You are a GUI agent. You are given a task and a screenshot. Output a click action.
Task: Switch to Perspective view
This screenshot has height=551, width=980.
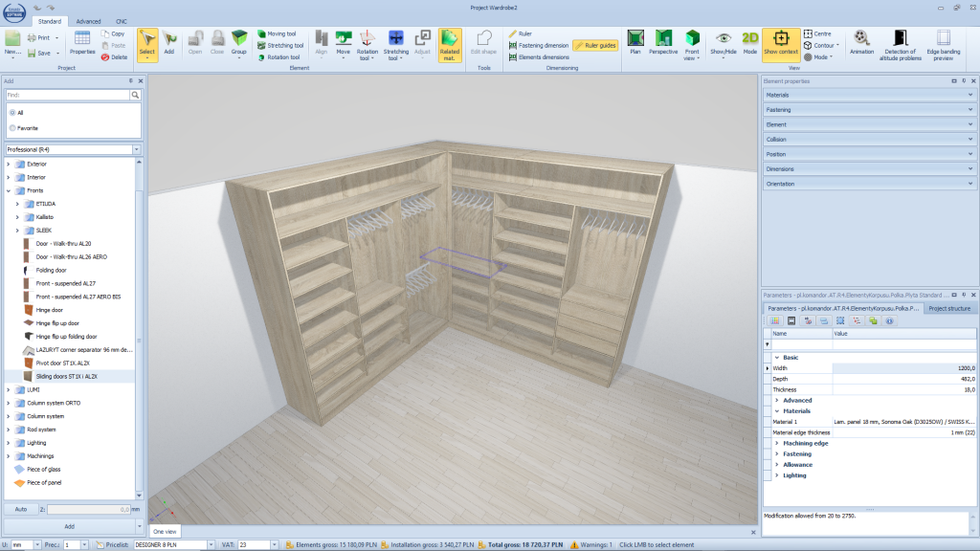click(663, 42)
